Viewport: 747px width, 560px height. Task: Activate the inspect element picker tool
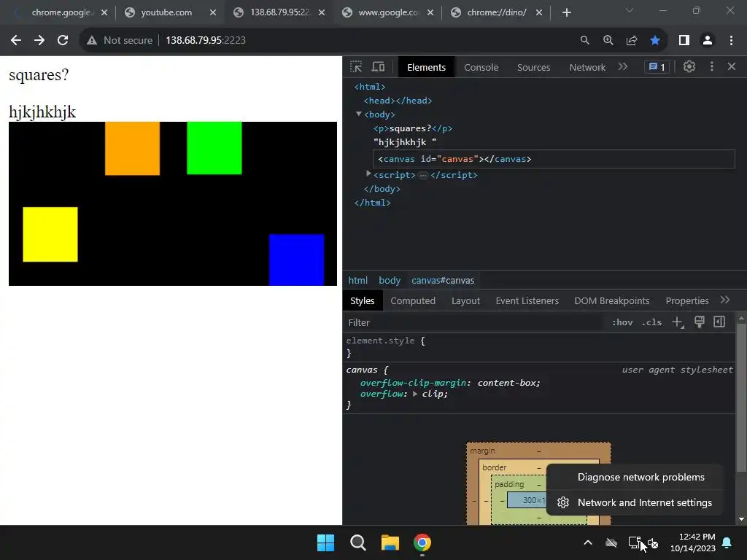(356, 66)
